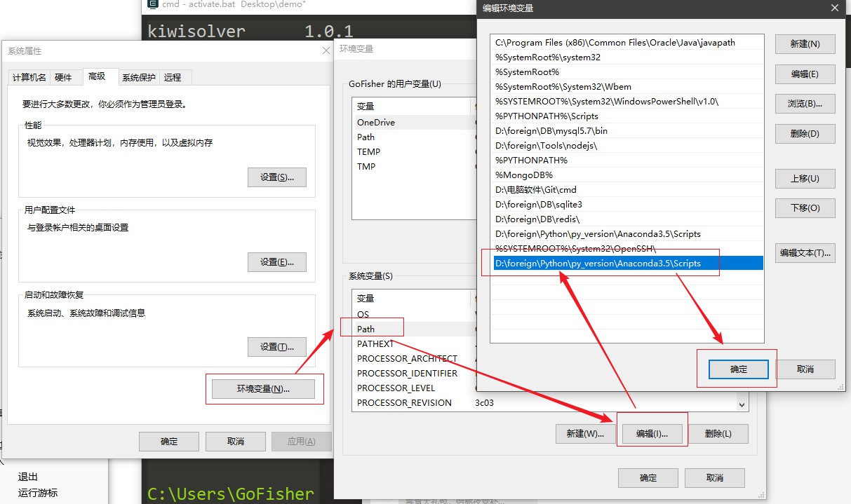This screenshot has width=851, height=504.
Task: Select OneDrive in the user variables list
Action: (376, 122)
